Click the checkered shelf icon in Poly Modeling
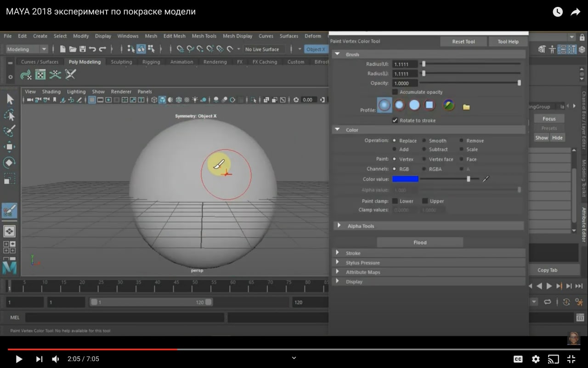 click(40, 75)
